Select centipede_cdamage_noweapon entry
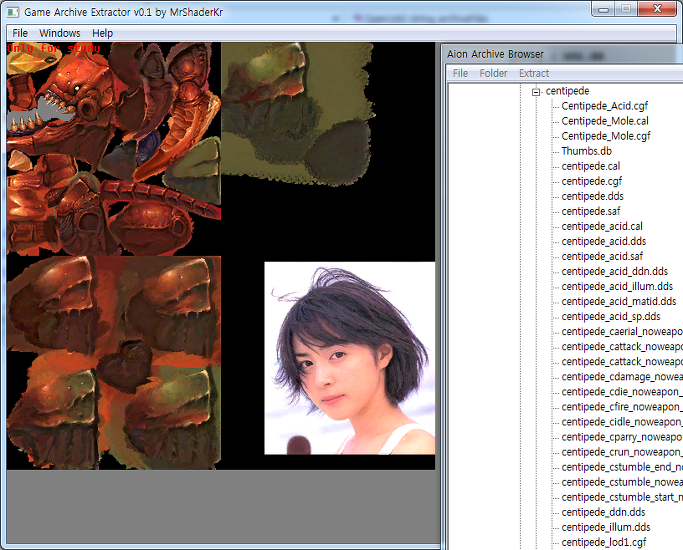Image resolution: width=683 pixels, height=550 pixels. click(x=622, y=377)
